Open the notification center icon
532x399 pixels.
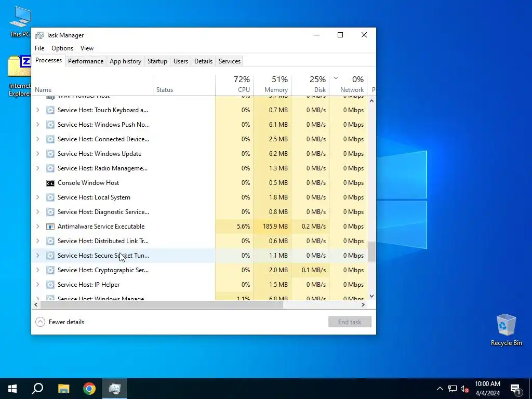coord(515,389)
